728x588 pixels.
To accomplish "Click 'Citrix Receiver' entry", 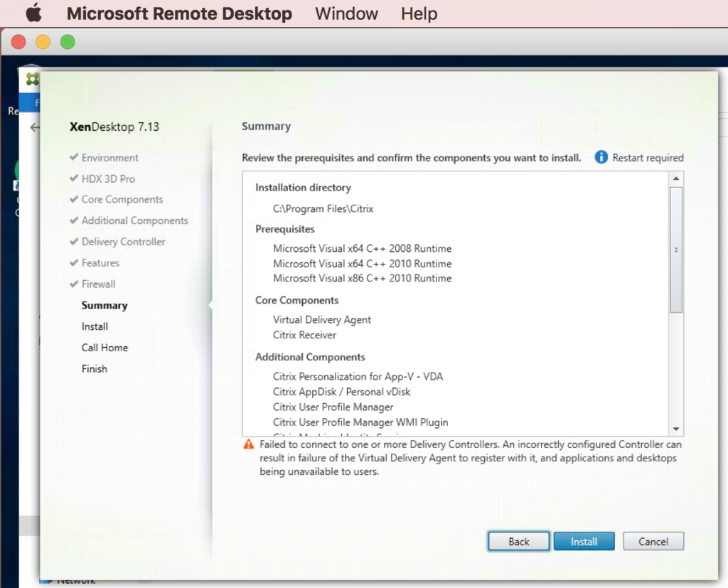I will pos(304,335).
